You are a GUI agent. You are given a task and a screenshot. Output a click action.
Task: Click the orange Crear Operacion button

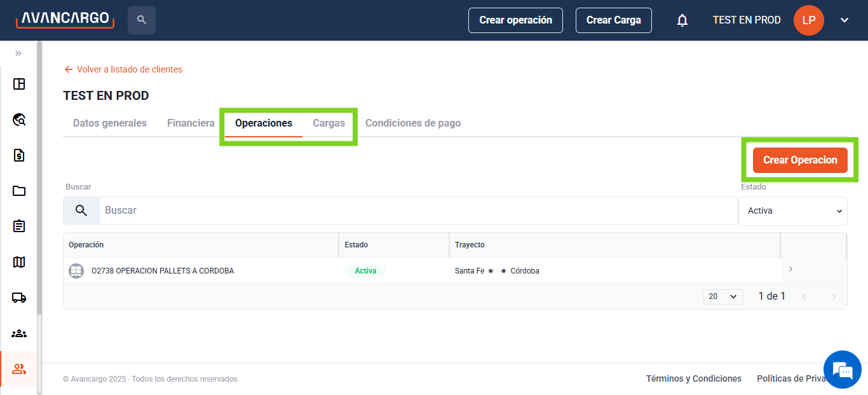800,160
